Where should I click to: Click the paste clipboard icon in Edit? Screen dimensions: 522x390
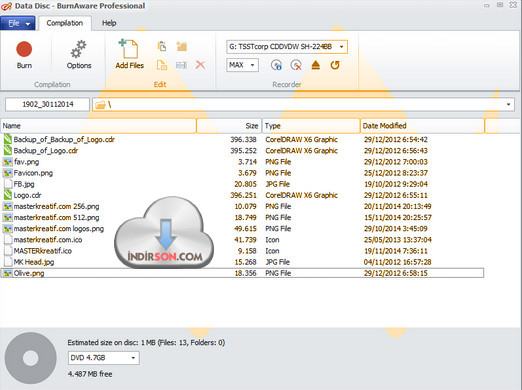[162, 46]
